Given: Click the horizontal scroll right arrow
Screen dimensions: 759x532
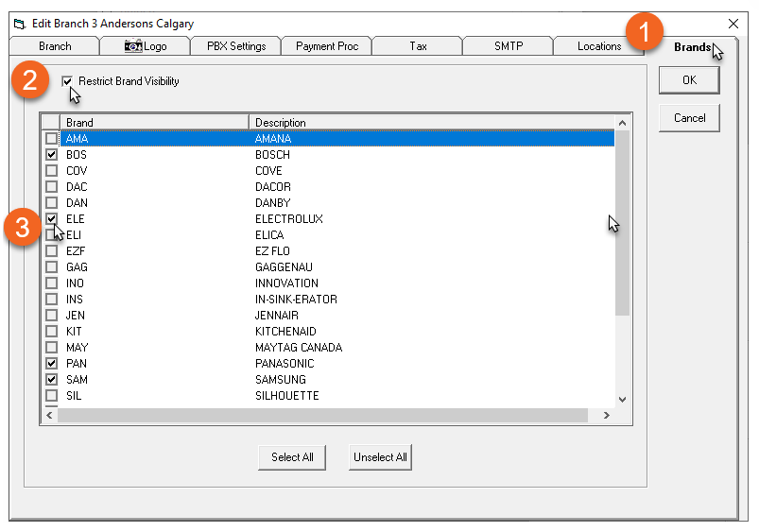Looking at the screenshot, I should 606,416.
